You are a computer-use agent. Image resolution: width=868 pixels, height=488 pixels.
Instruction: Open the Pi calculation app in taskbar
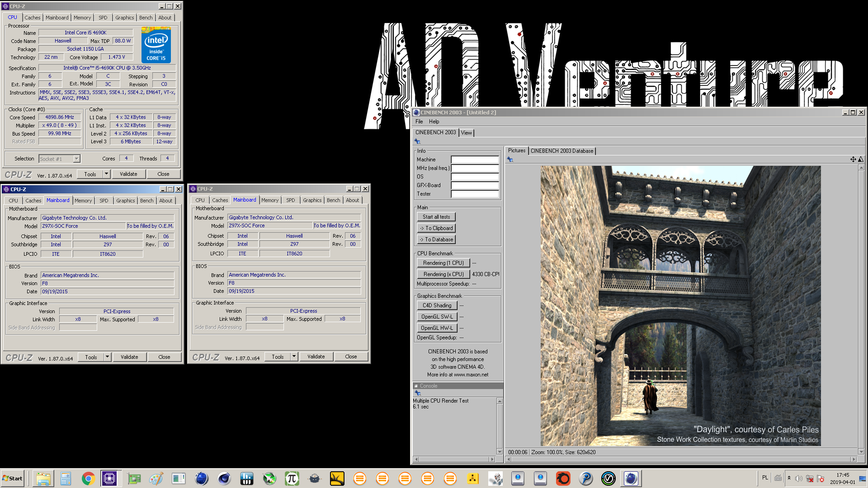click(292, 479)
